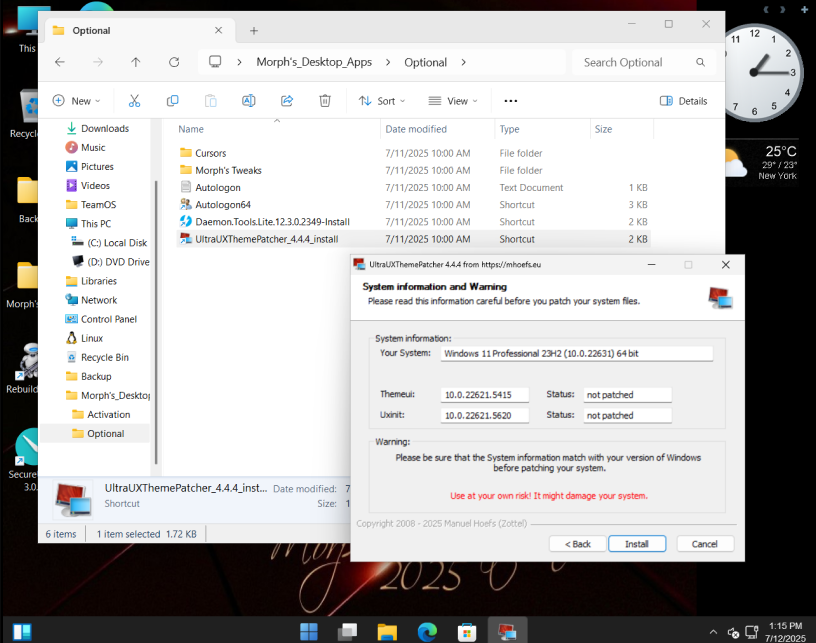Open File Explorer from the taskbar
Viewport: 816px width, 643px height.
[387, 632]
